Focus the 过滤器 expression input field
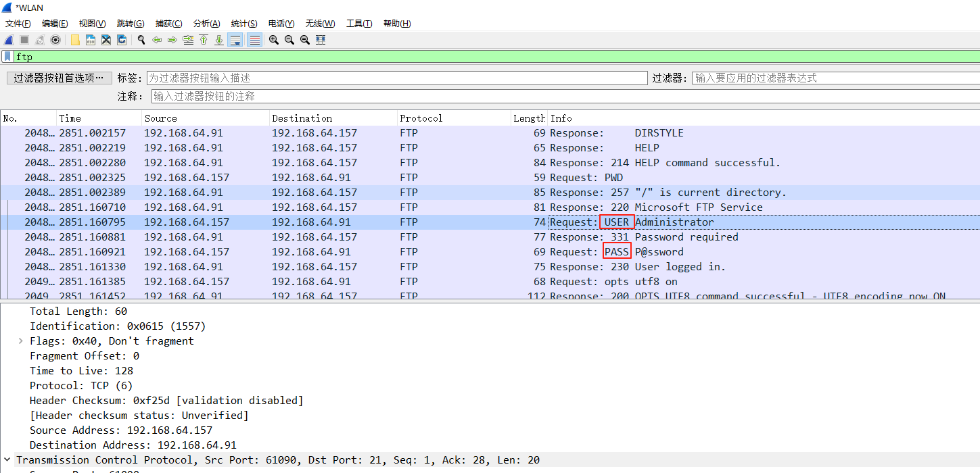The image size is (980, 473). [836, 78]
